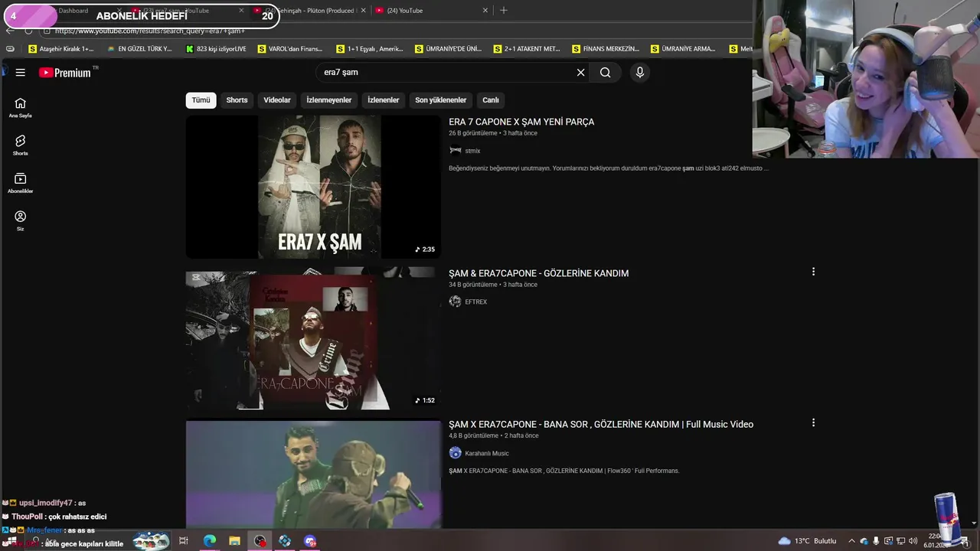Select the Canlı filter chip

coord(491,100)
